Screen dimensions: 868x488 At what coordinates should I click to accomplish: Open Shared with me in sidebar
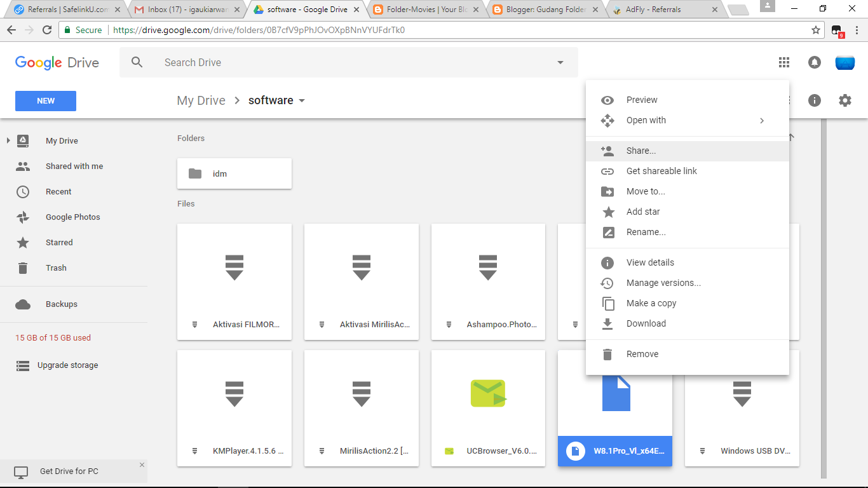pyautogui.click(x=74, y=166)
